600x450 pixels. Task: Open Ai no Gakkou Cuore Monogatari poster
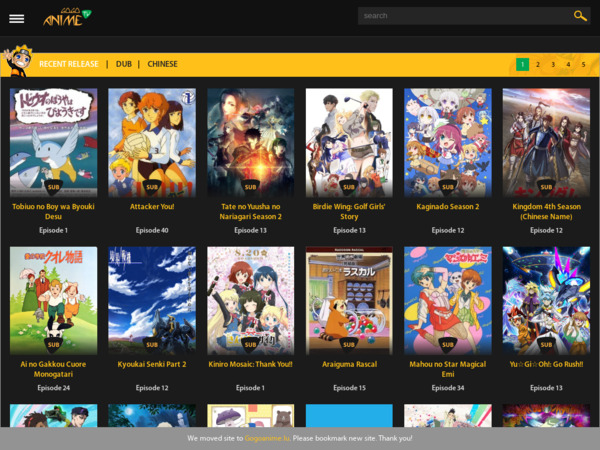[x=54, y=300]
